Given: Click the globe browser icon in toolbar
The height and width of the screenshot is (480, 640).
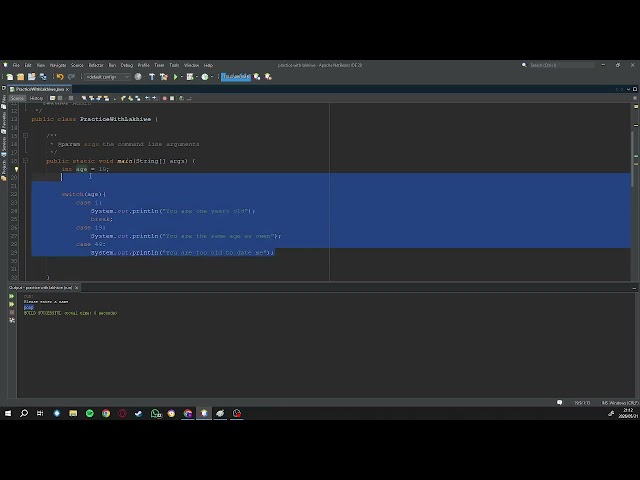Looking at the screenshot, I should coord(138,77).
